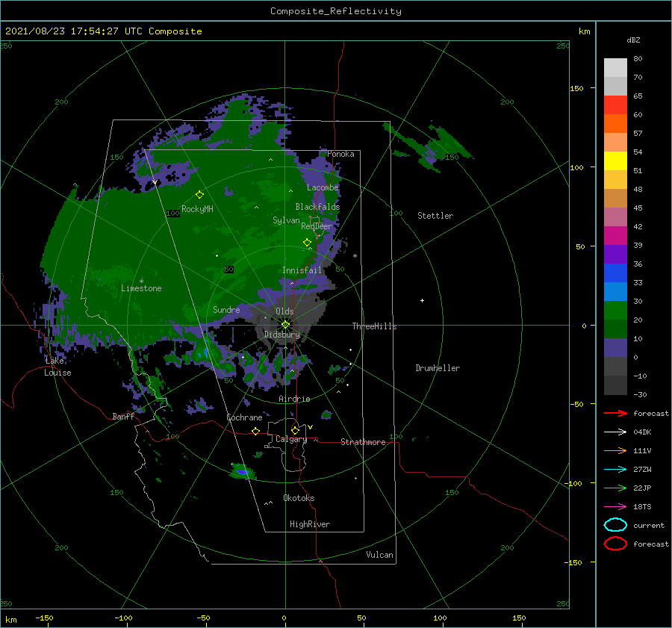The width and height of the screenshot is (672, 628).
Task: Click the cyan current ellipse icon
Action: point(615,525)
